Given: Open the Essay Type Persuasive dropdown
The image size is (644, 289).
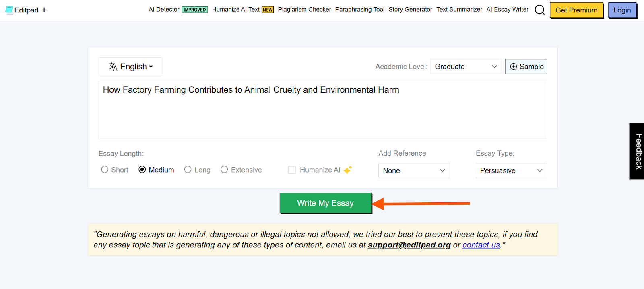Looking at the screenshot, I should coord(511,170).
